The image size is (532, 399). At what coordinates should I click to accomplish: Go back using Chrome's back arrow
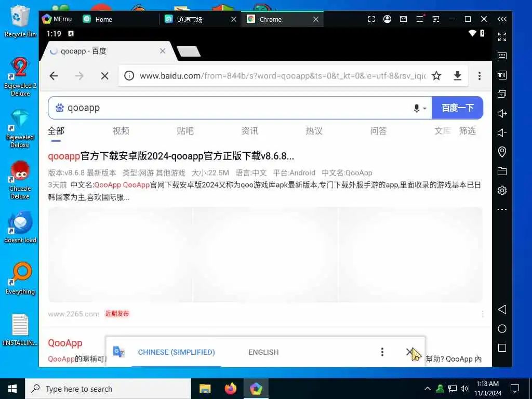(x=54, y=76)
